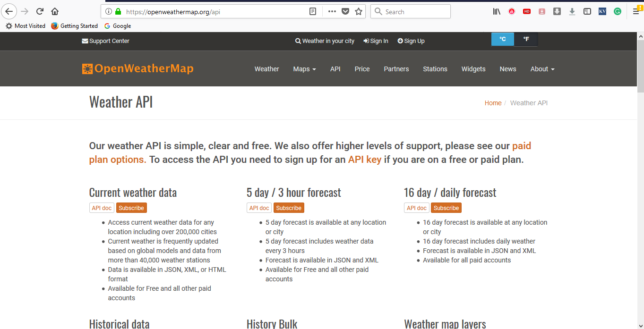The image size is (644, 329).
Task: Bookmark this page with the star
Action: click(359, 12)
